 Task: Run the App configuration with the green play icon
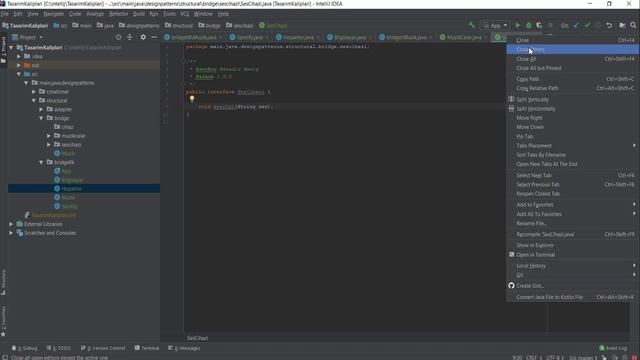point(518,25)
